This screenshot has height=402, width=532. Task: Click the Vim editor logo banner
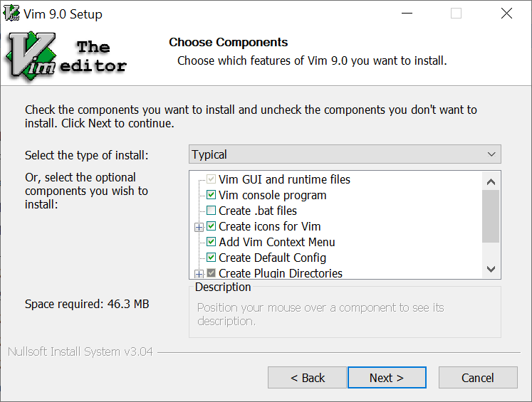(x=66, y=57)
